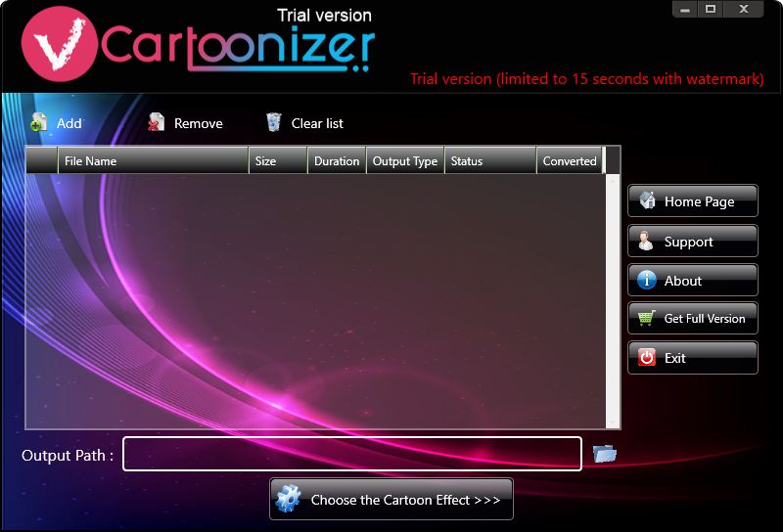Open the Support button

(693, 241)
